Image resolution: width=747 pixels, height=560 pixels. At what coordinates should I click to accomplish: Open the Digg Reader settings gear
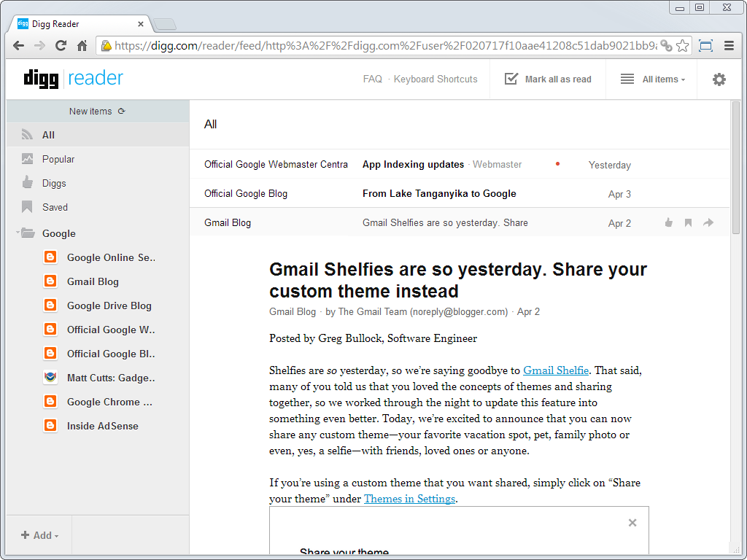[719, 79]
